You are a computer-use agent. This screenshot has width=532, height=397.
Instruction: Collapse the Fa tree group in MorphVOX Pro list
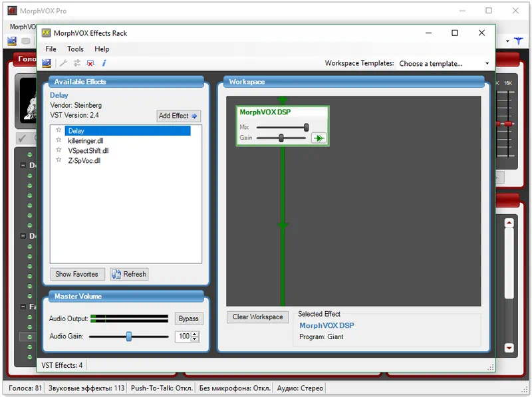pyautogui.click(x=23, y=307)
